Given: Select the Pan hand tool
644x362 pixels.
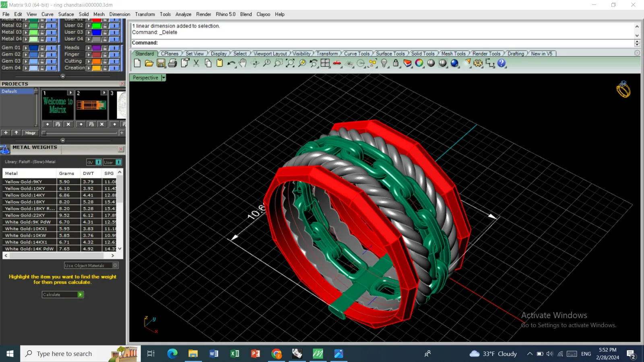Looking at the screenshot, I should [243, 63].
